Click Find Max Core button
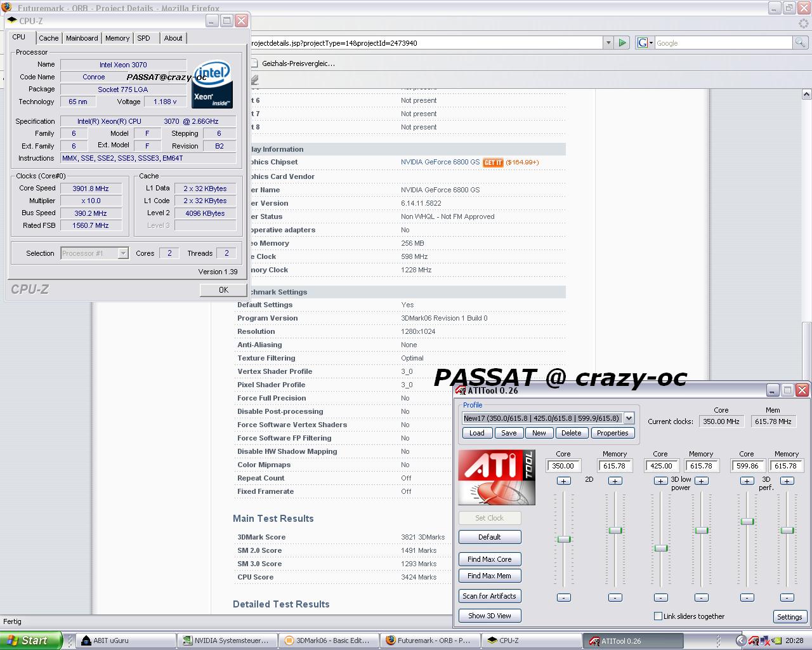 point(490,559)
